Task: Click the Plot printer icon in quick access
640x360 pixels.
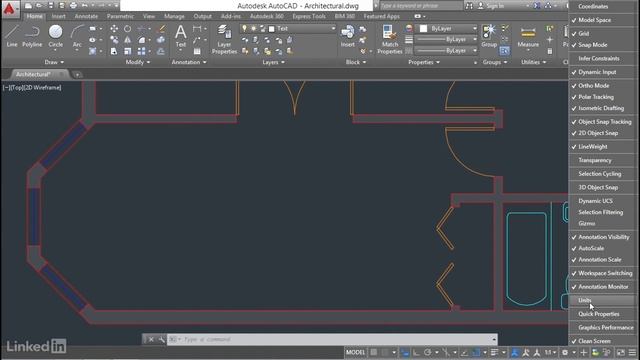Action: [x=73, y=6]
